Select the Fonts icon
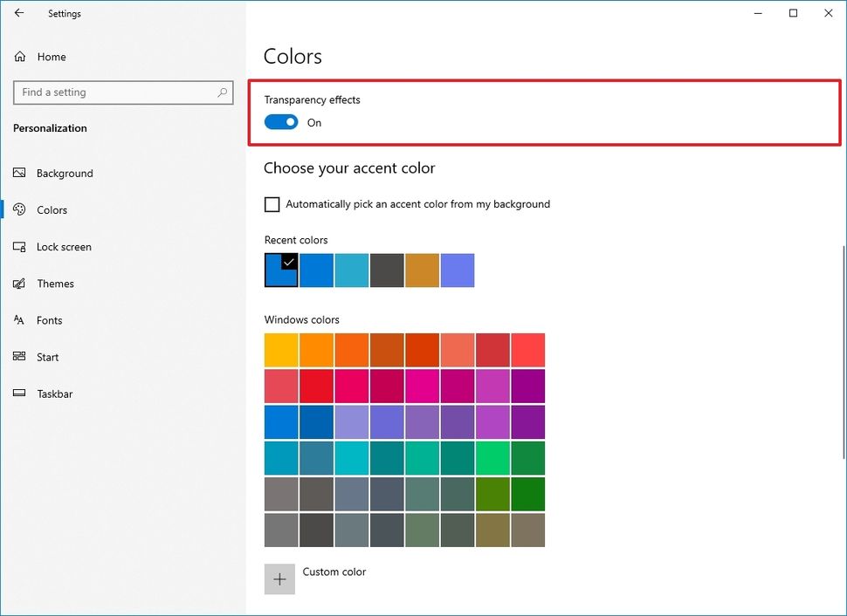The width and height of the screenshot is (847, 616). pos(20,320)
